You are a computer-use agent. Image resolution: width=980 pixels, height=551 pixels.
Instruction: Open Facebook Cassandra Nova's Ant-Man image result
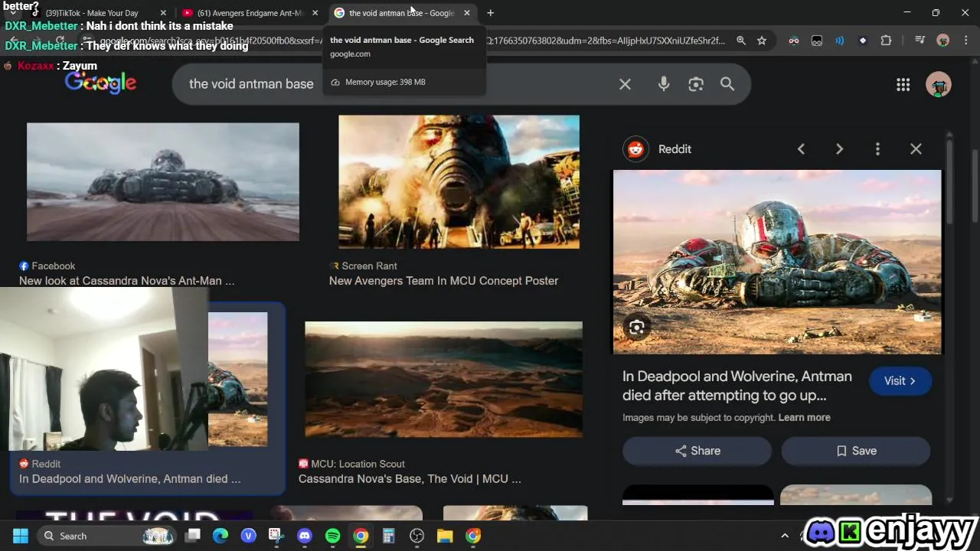pos(163,182)
